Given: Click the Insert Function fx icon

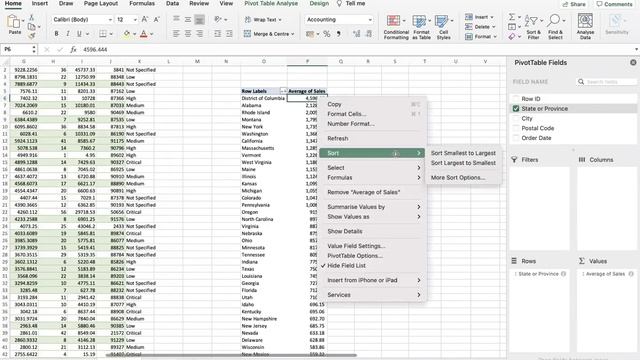Looking at the screenshot, I should pyautogui.click(x=73, y=49).
